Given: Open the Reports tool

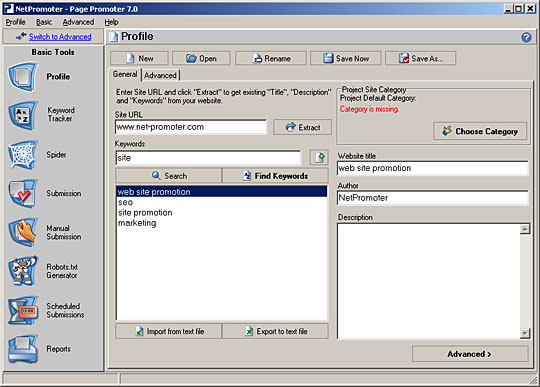Looking at the screenshot, I should (x=40, y=349).
